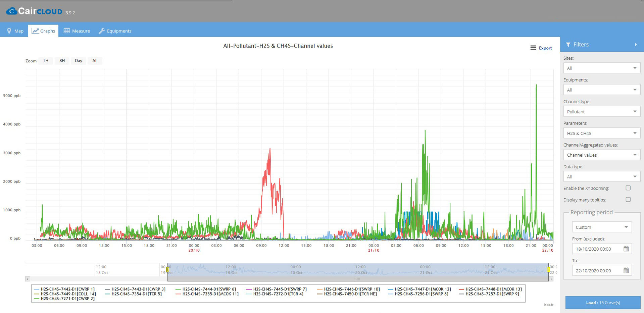
Task: Click the navigator scrollbar right arrow
Action: pos(551,279)
